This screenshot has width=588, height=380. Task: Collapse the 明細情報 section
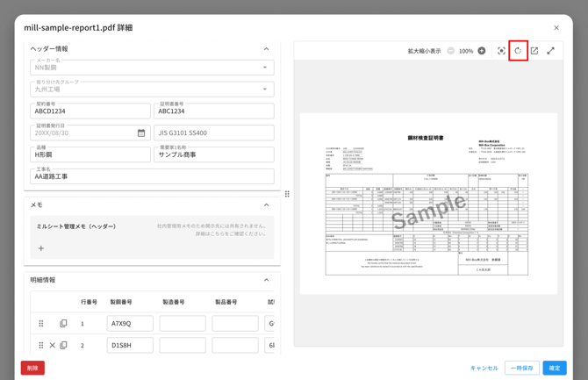pyautogui.click(x=266, y=280)
